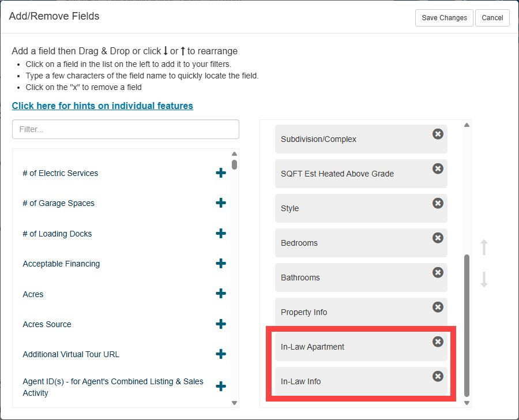Add # of Garage Spaces with plus icon
This screenshot has width=519, height=420.
click(x=221, y=203)
